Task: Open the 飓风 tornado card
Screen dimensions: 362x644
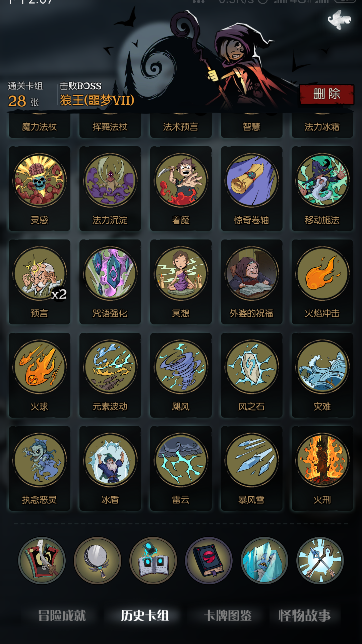Action: click(181, 375)
